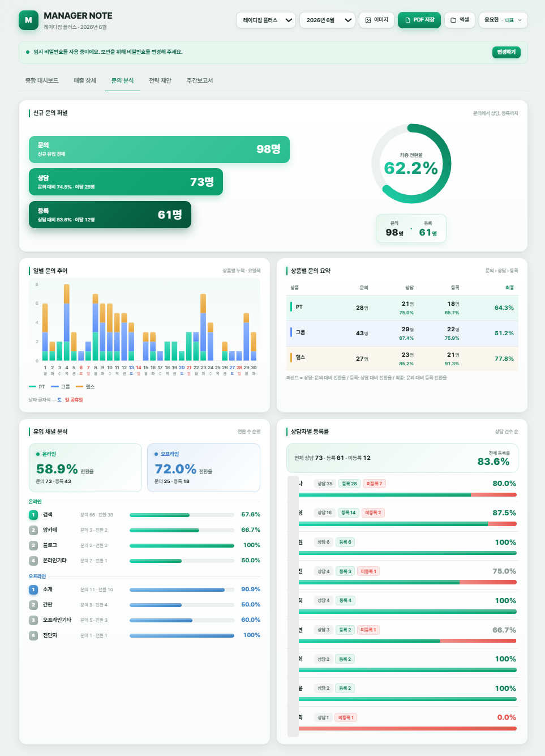Click the rank 4 badge beside 온라인기타
The width and height of the screenshot is (545, 756).
[33, 561]
